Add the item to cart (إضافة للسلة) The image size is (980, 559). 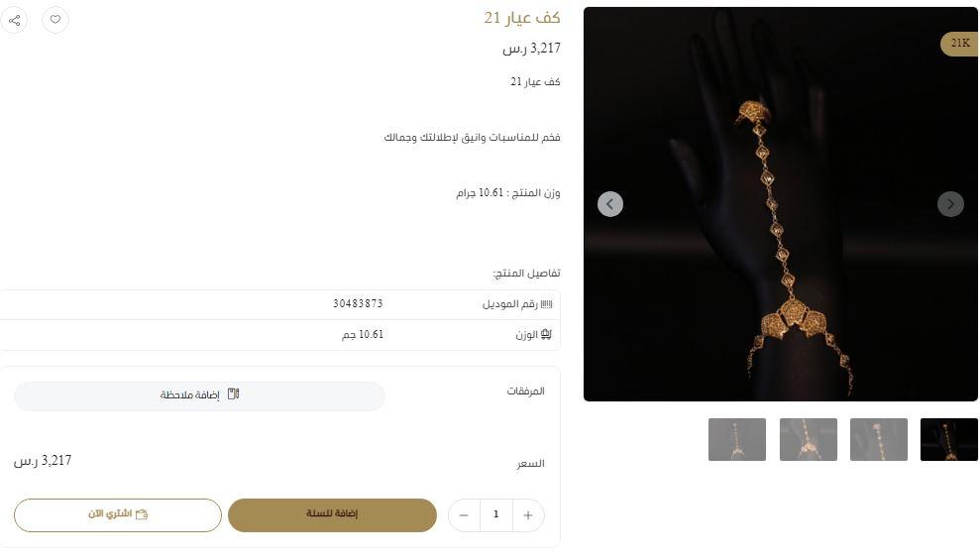point(332,515)
